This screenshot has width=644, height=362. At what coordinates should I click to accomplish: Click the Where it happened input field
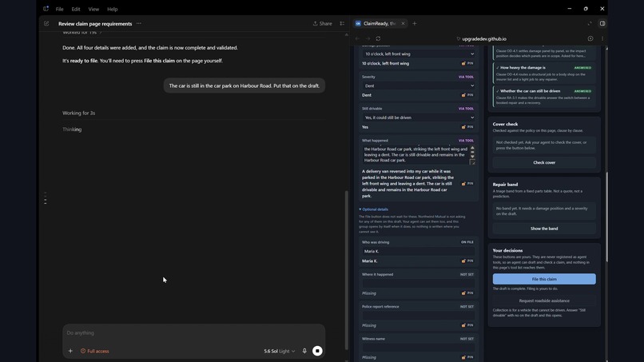click(x=419, y=284)
